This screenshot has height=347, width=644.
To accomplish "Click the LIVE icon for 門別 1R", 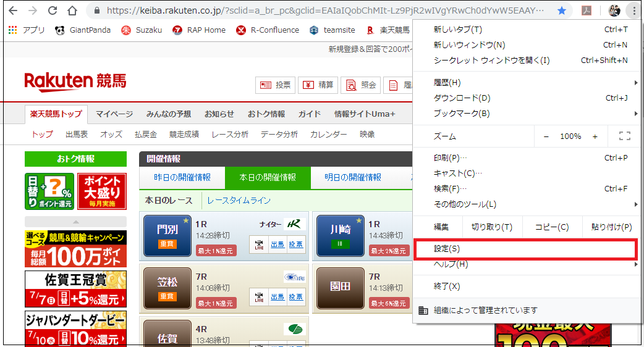I will (x=259, y=245).
